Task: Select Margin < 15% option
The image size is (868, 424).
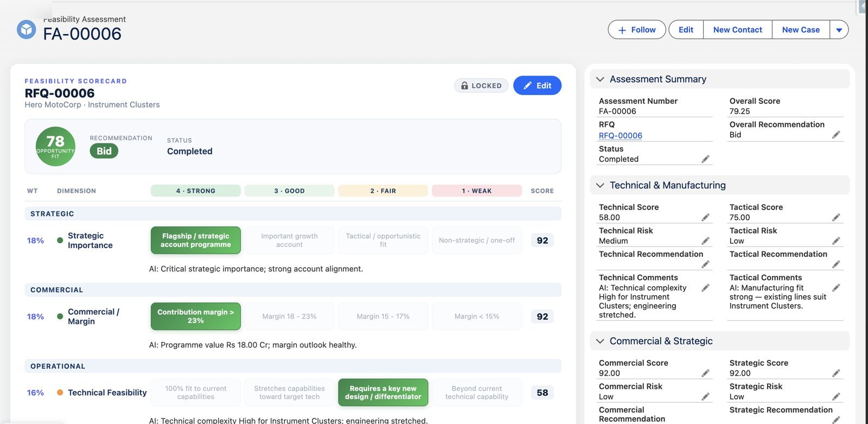Action: [477, 317]
